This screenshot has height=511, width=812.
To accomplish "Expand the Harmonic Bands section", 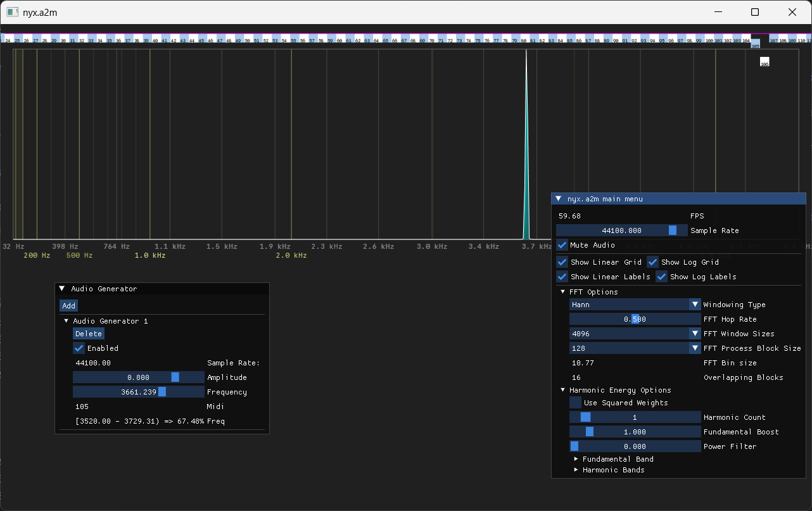I will coord(575,469).
